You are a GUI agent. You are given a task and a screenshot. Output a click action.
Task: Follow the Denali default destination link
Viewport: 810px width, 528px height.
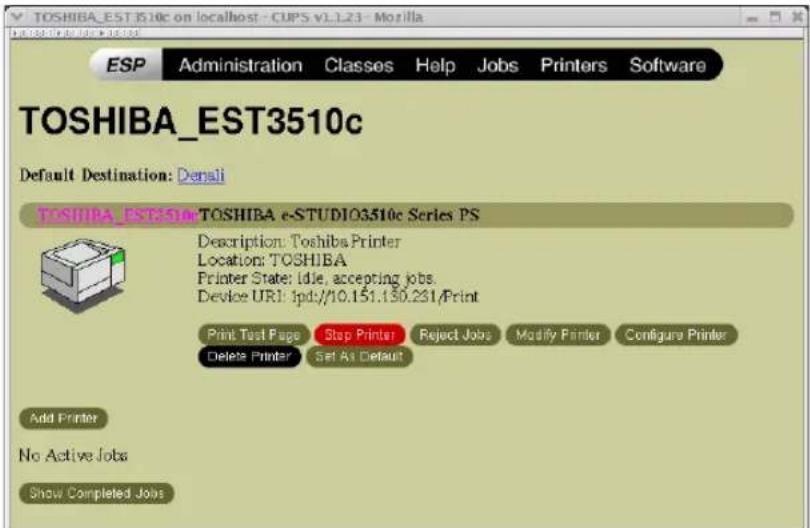pyautogui.click(x=201, y=175)
